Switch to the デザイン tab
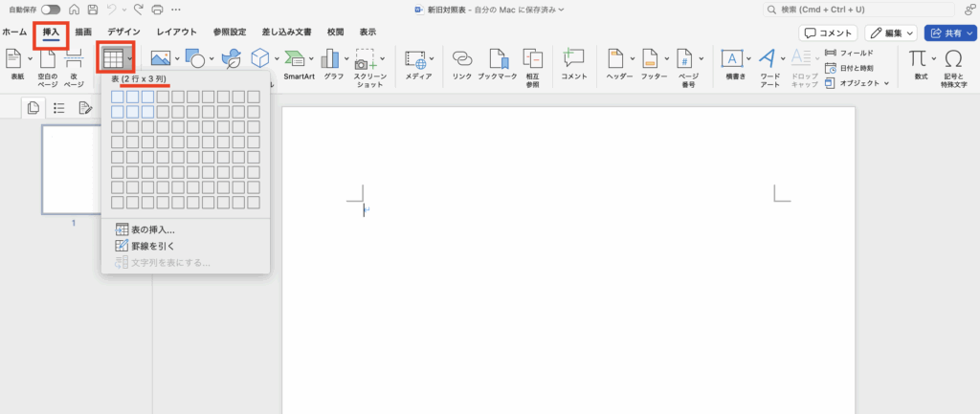The image size is (980, 414). [x=123, y=32]
